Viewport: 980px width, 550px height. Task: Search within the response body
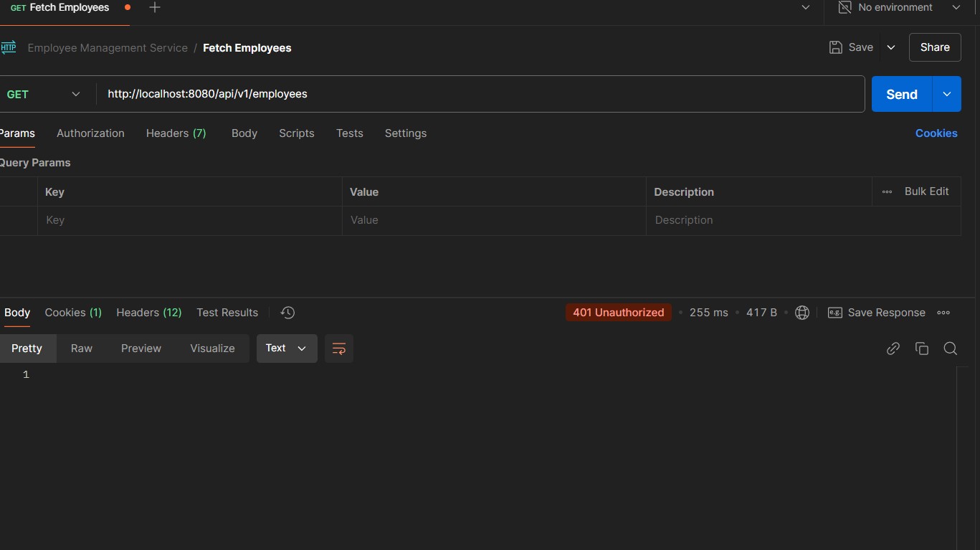[x=951, y=349]
